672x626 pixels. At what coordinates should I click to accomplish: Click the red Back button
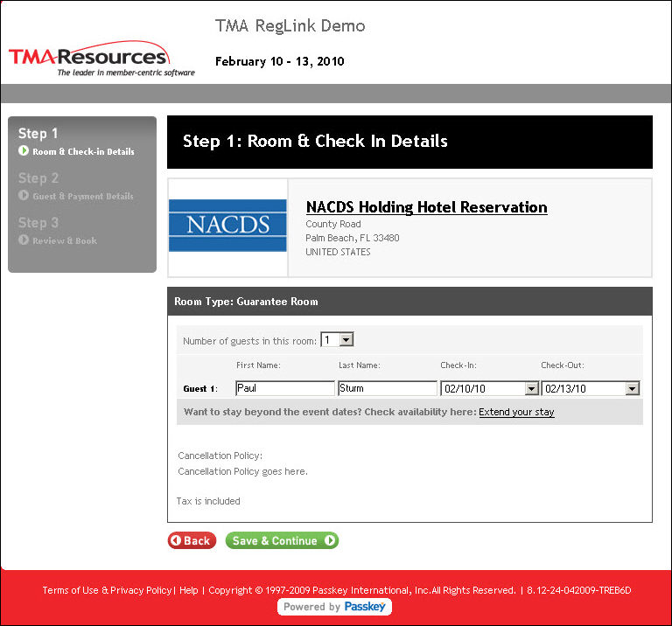192,540
